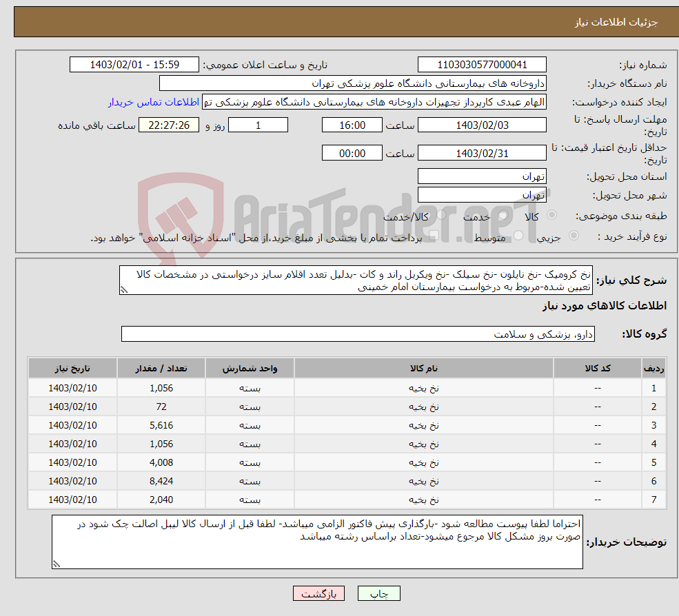Click the goods group field دارو، پزشکی و سلامت

pyautogui.click(x=358, y=334)
